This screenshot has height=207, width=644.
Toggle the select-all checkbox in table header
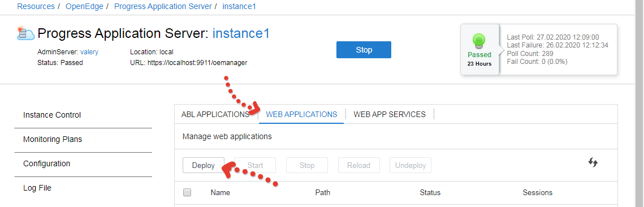point(187,192)
